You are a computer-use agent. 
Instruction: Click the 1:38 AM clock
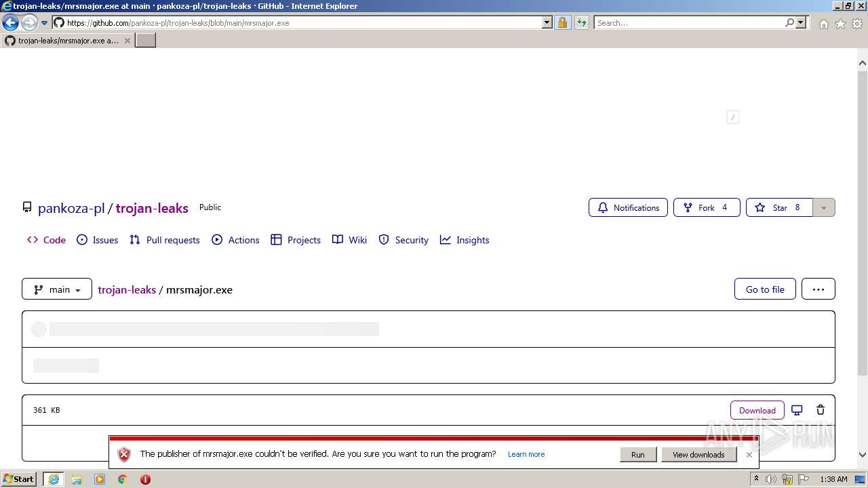[x=833, y=479]
